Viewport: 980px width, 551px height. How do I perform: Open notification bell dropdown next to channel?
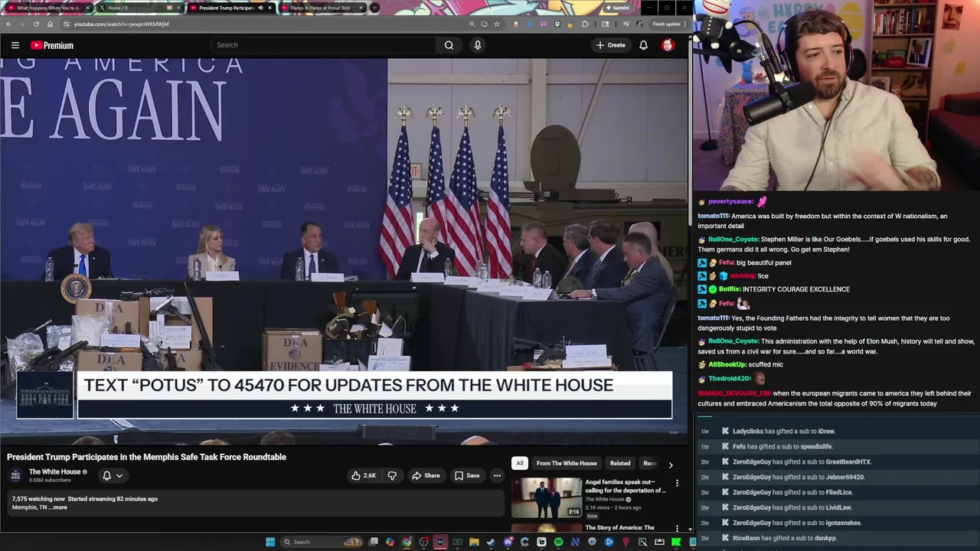coord(112,475)
